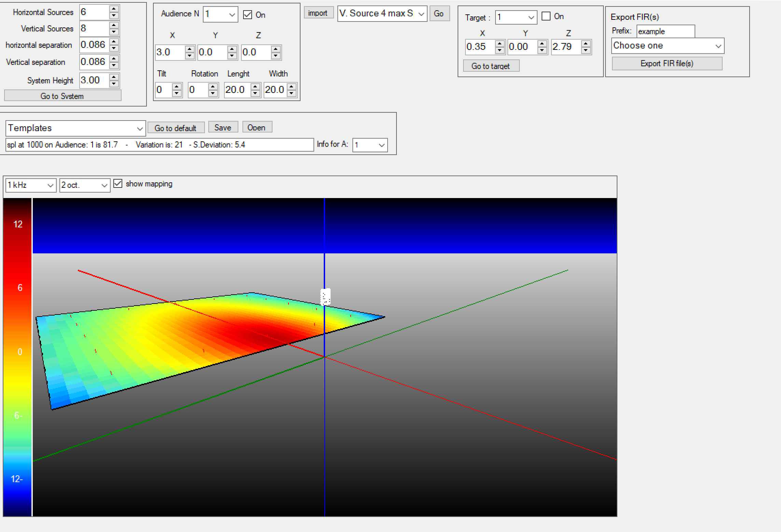
Task: Increase audience Tilt spinner up arrow
Action: point(177,86)
